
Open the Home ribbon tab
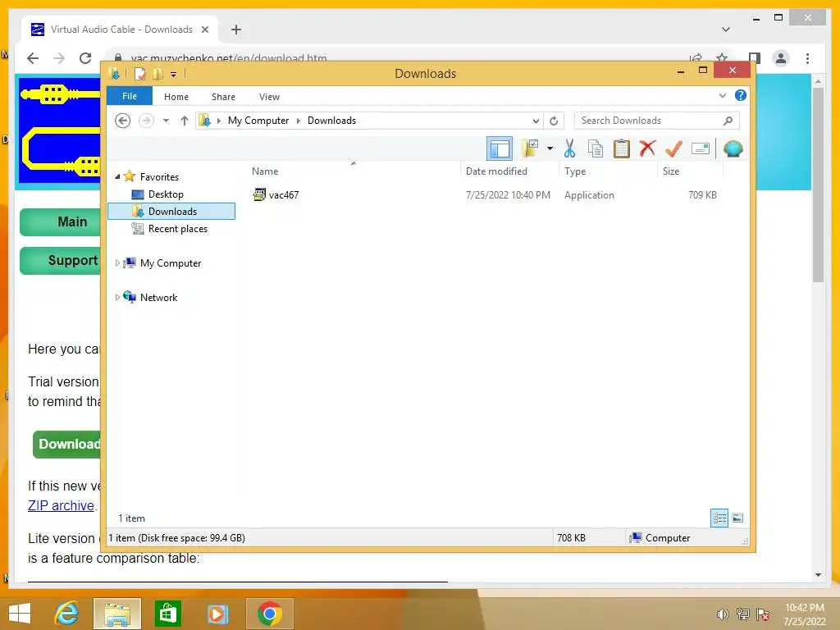point(176,97)
